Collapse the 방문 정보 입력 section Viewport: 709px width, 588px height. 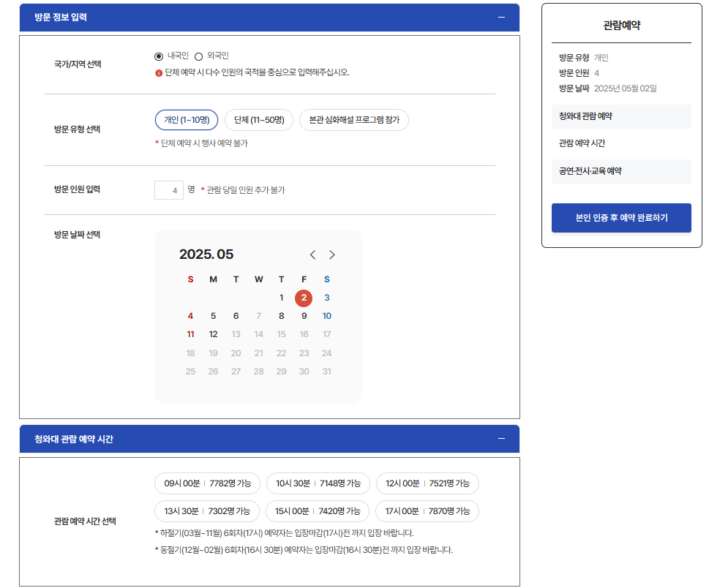[x=501, y=17]
